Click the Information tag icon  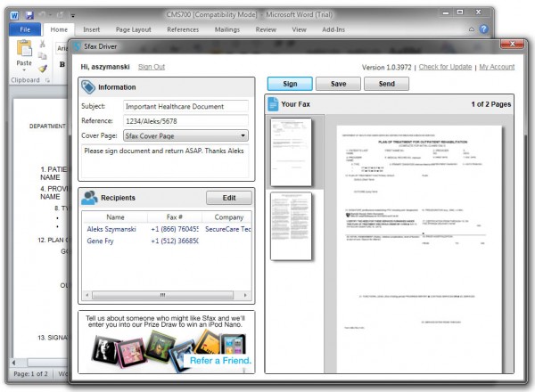click(x=89, y=87)
